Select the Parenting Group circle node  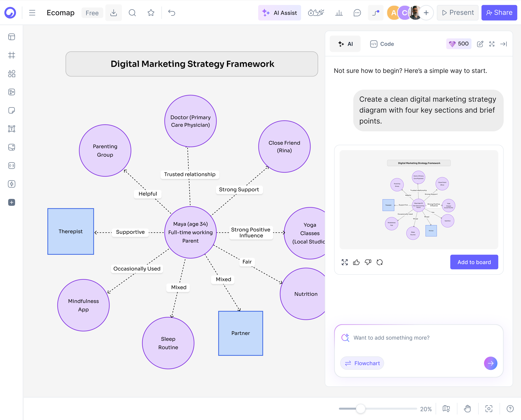click(105, 151)
